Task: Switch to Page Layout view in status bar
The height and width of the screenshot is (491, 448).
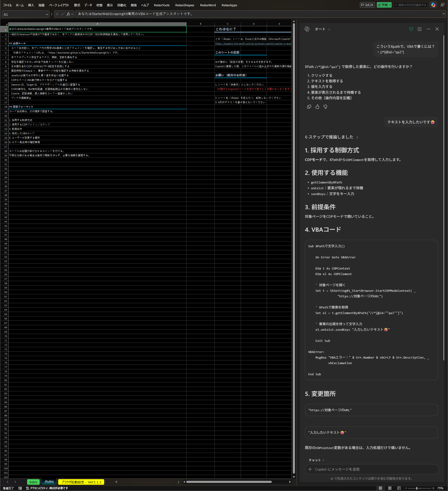Action: pyautogui.click(x=390, y=488)
